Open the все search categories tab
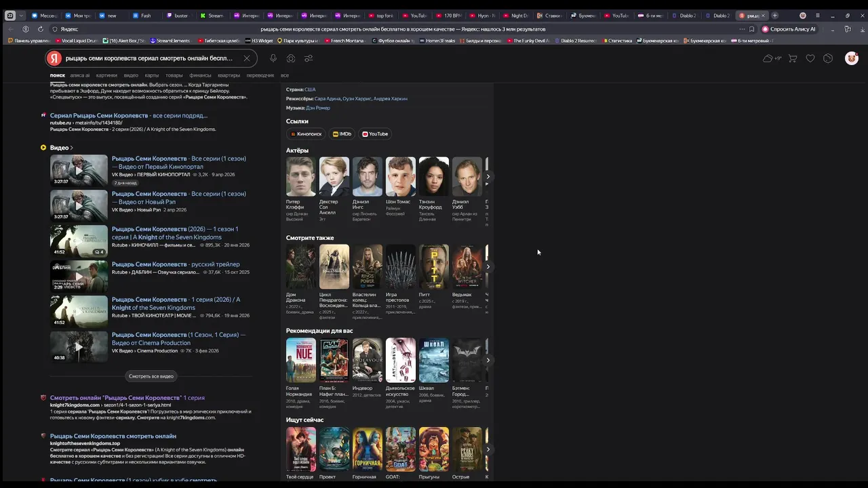Screen dimensions: 868x488 tap(285, 75)
